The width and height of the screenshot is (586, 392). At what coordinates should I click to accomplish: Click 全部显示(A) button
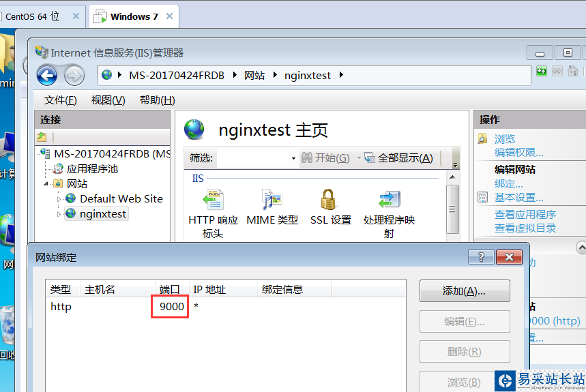[398, 158]
